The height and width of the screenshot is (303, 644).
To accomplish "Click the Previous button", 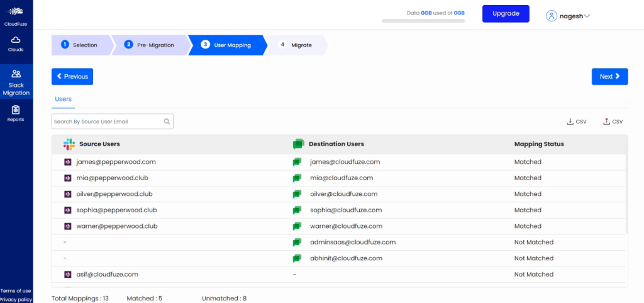I will [72, 76].
